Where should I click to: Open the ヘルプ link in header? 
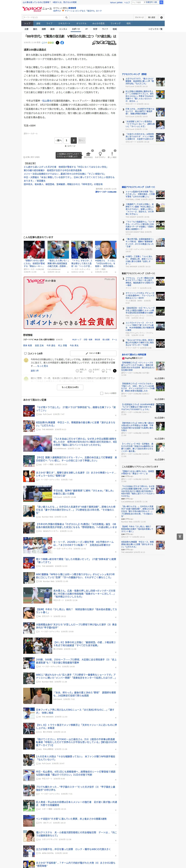[127, 2]
